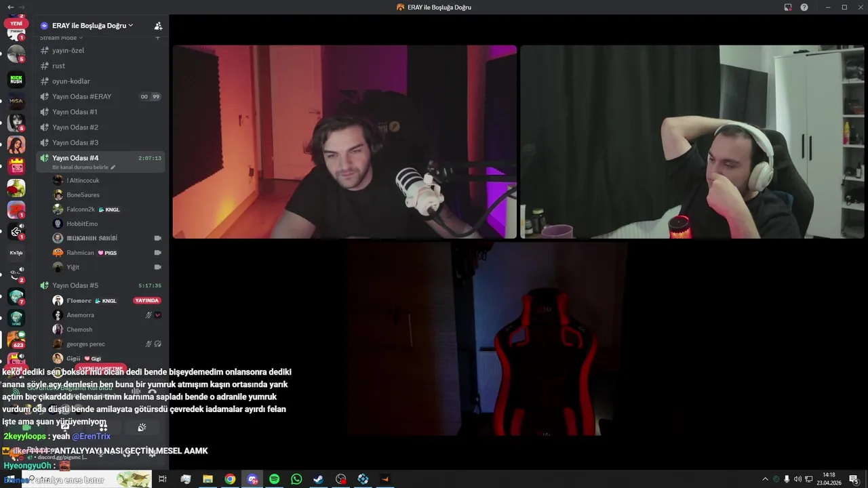
Task: Open the oyun-kodlar text channel
Action: click(100, 81)
